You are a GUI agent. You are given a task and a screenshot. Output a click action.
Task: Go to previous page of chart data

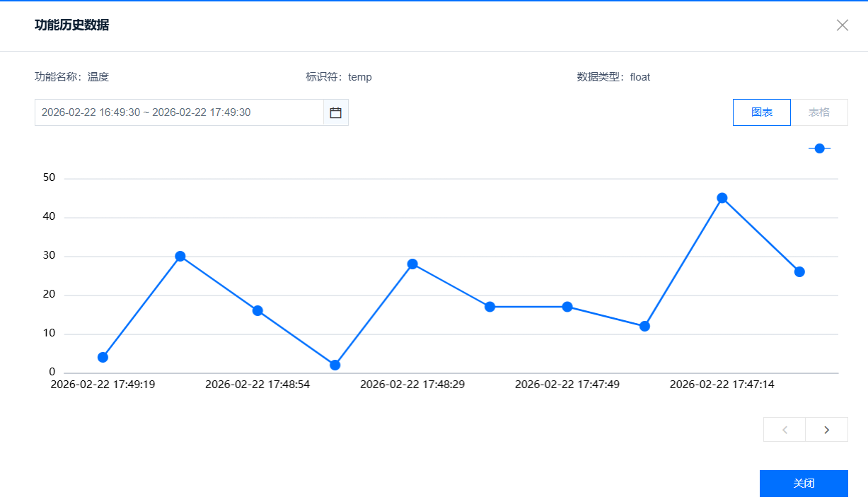(785, 430)
